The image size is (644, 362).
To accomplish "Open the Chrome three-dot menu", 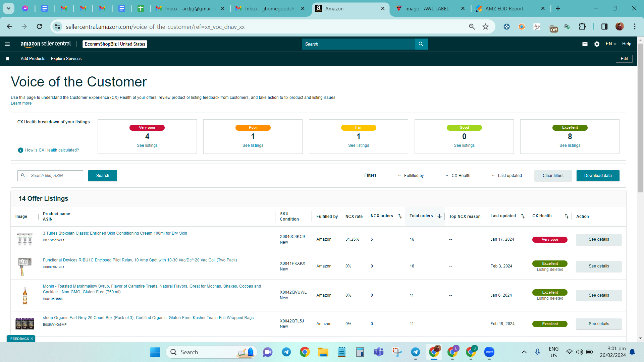I will [x=635, y=26].
